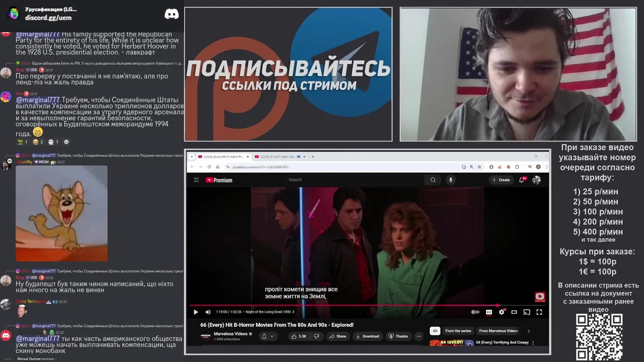644x362 pixels.
Task: Download the video
Action: 367,336
